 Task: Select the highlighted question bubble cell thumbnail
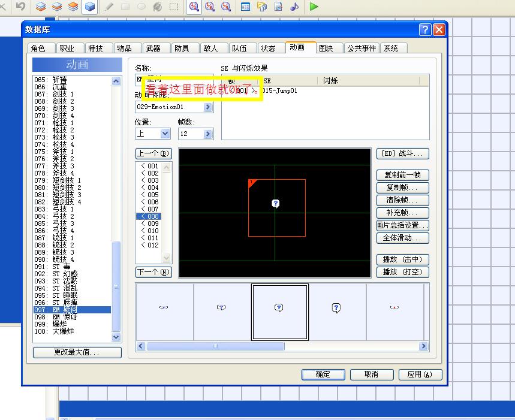coord(279,312)
